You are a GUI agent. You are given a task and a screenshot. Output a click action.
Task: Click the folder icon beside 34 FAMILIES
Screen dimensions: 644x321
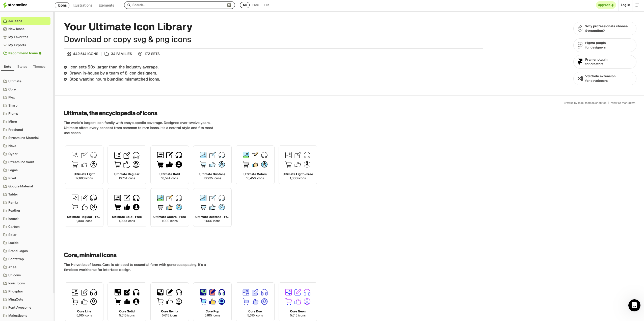tap(106, 54)
